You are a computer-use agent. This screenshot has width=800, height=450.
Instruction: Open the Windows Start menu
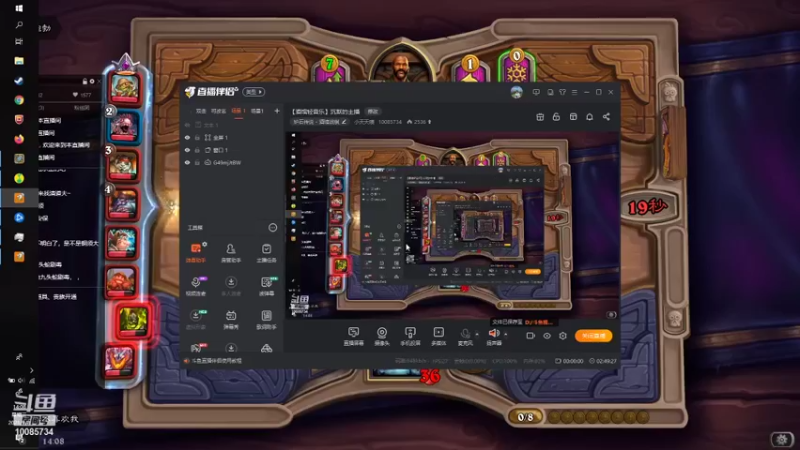(x=19, y=8)
